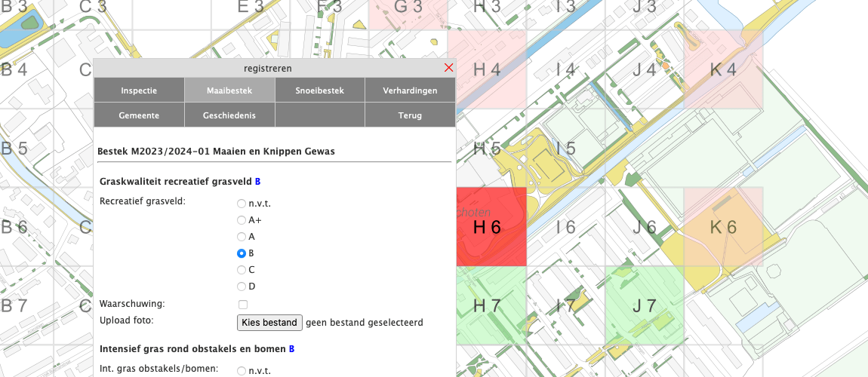Screen dimensions: 868x377
Task: Close the registreren dialog with red X
Action: [448, 68]
